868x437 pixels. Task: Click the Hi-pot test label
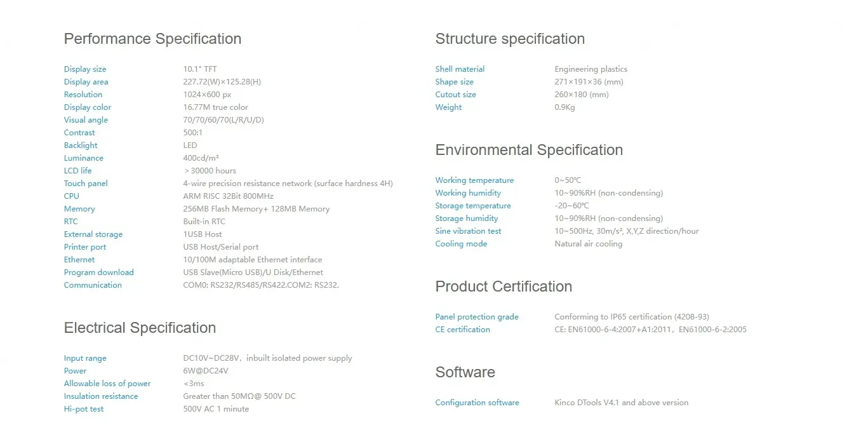[x=84, y=409]
